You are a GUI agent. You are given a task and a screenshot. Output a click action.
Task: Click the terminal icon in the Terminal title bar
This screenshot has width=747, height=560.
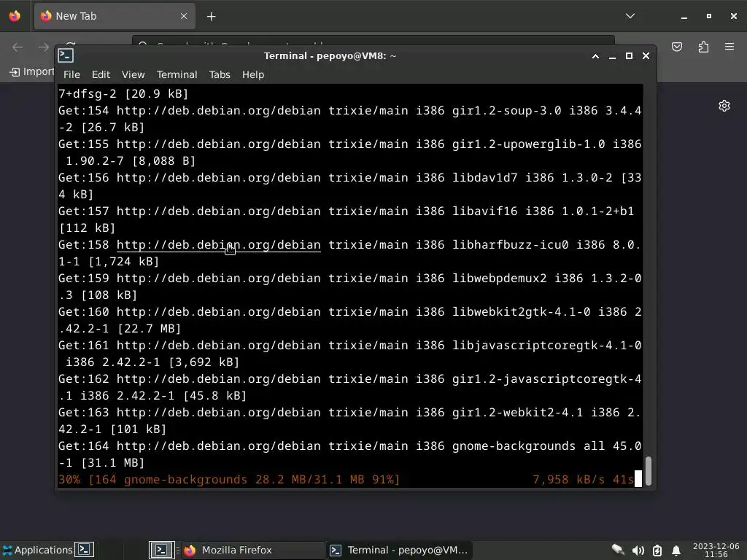(x=66, y=55)
